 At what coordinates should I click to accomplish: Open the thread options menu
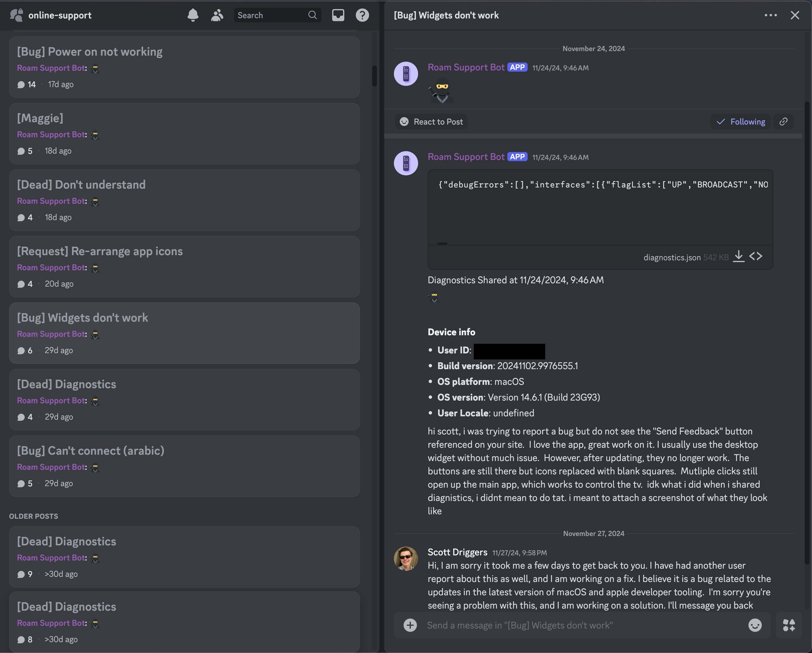(x=771, y=15)
